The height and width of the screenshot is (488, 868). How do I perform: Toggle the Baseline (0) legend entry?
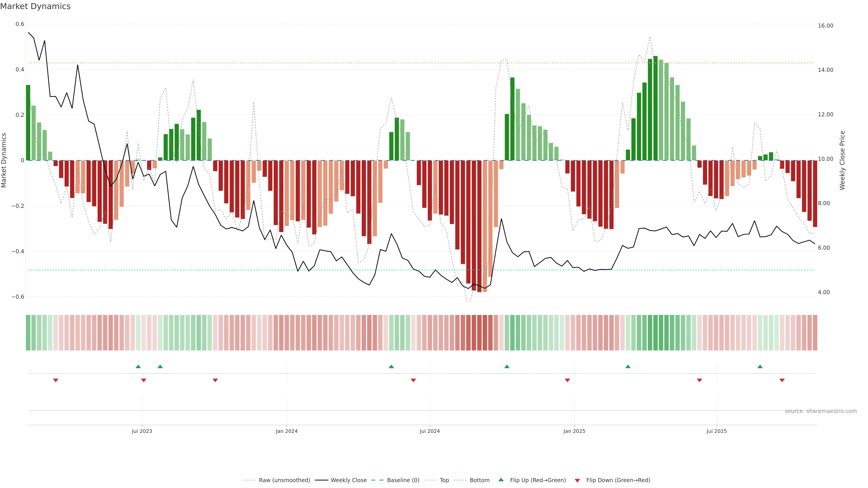[x=403, y=480]
